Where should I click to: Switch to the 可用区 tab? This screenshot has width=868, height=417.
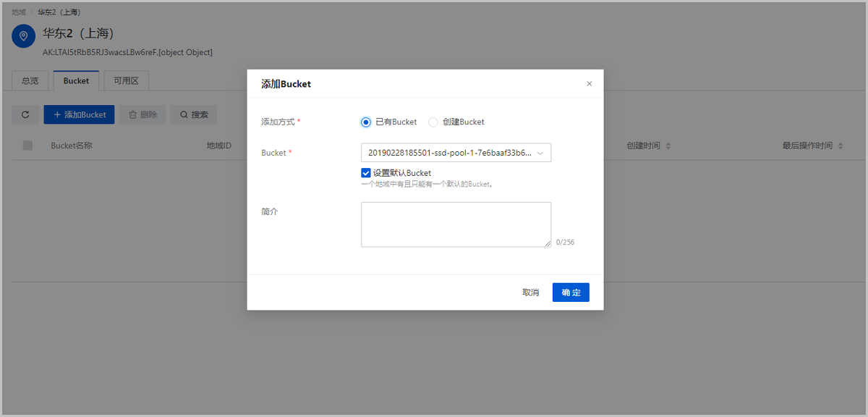[x=126, y=81]
